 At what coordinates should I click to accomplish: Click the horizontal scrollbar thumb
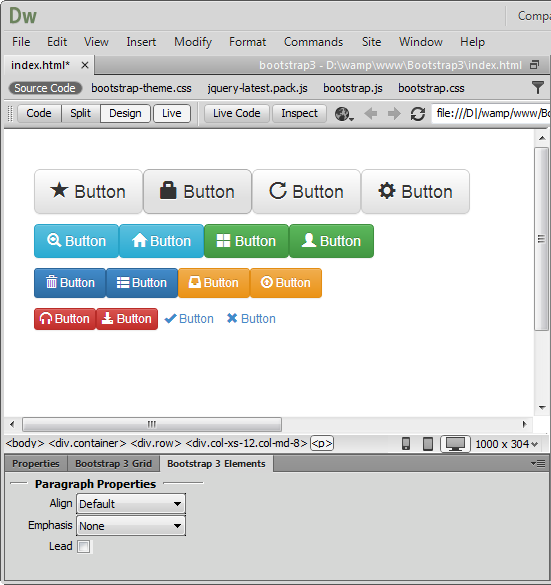click(x=152, y=424)
